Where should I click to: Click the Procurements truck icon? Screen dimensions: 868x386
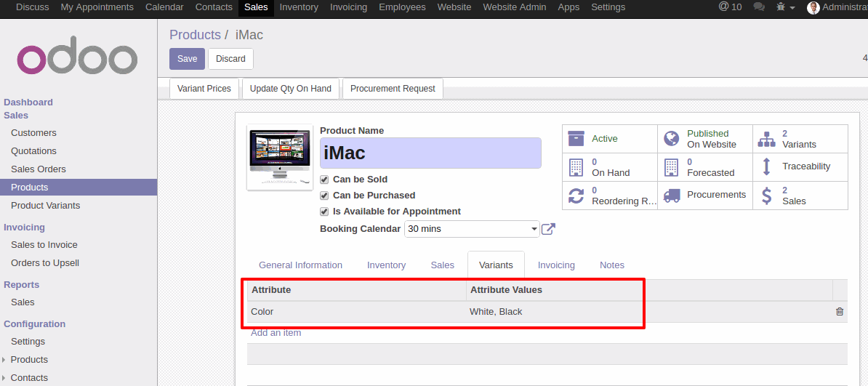[x=672, y=196]
